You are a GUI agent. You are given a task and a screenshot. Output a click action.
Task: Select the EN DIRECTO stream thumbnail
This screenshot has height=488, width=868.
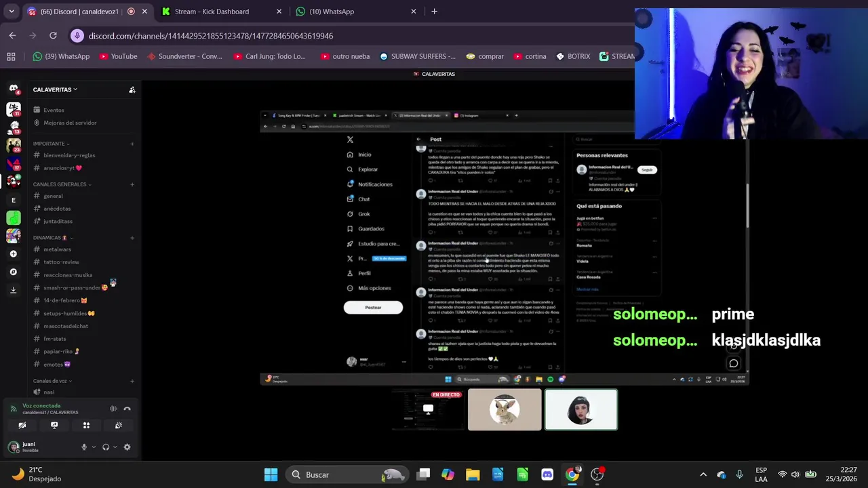(428, 409)
